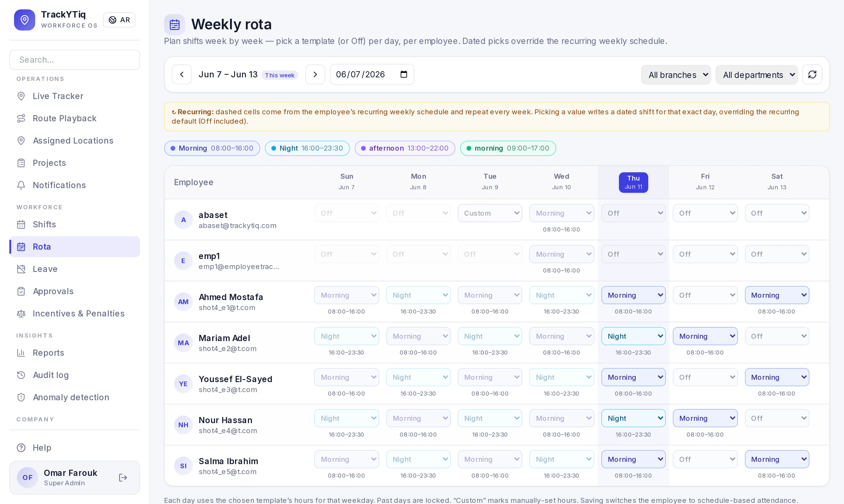Open Ahmed Mostafa's Thursday Morning dropdown
Image resolution: width=844 pixels, height=504 pixels.
click(x=633, y=295)
